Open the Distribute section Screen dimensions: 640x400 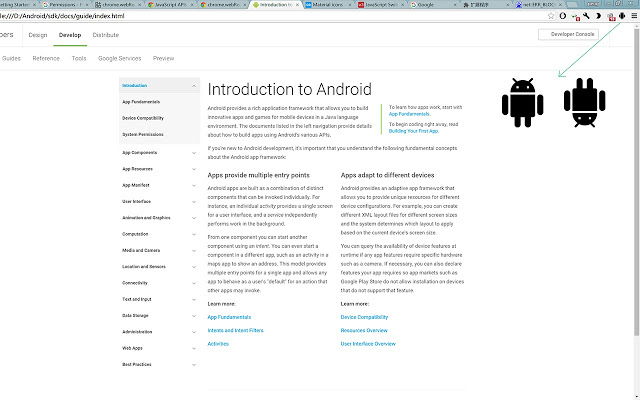[106, 35]
